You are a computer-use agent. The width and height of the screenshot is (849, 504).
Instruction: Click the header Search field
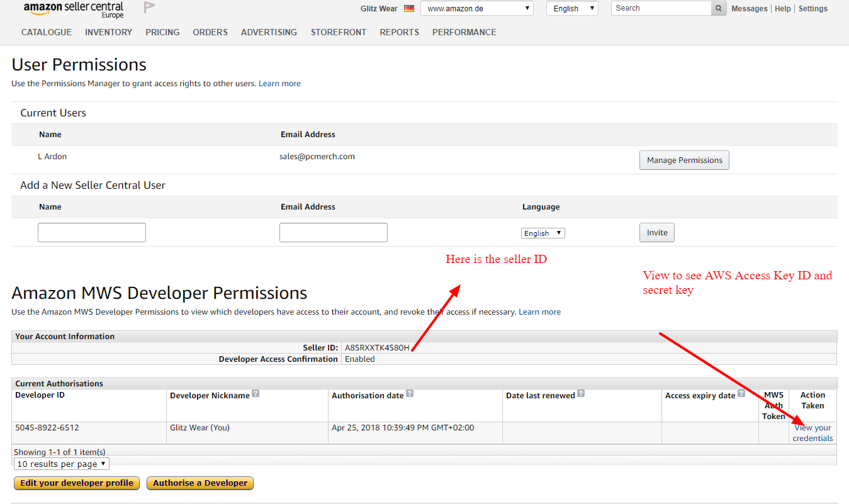661,8
